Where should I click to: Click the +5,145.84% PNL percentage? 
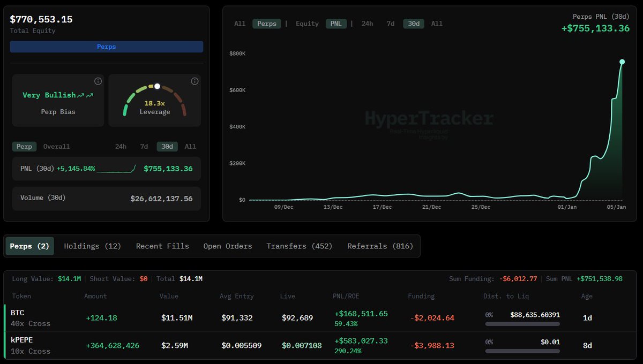pos(76,169)
